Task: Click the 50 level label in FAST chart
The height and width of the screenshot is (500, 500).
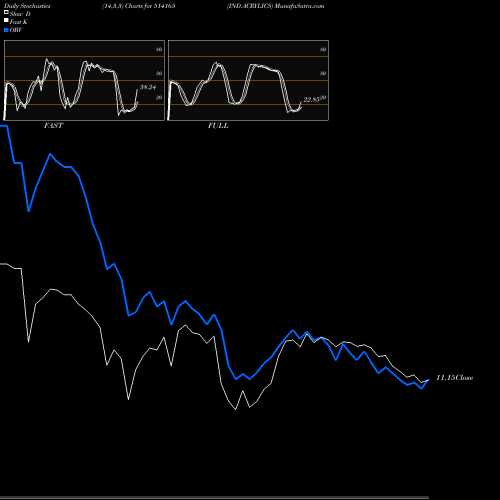Action: [x=159, y=73]
